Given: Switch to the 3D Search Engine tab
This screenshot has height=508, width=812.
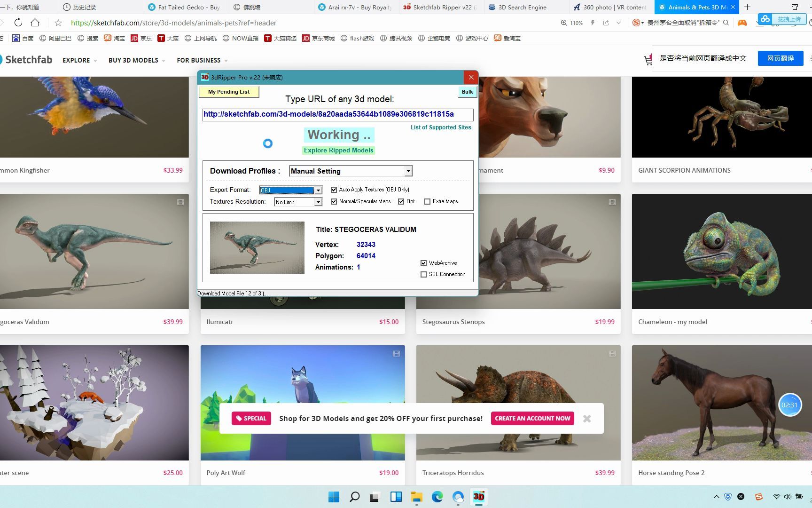Looking at the screenshot, I should 521,7.
